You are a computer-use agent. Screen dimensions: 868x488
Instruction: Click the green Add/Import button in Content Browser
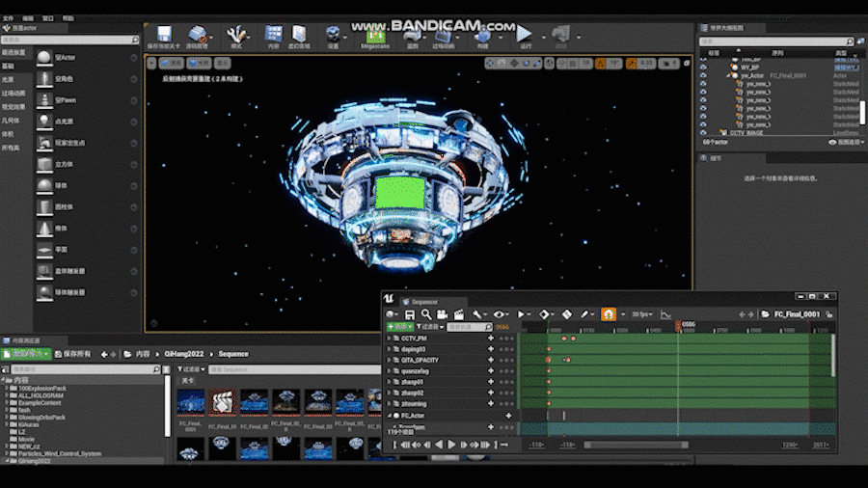click(x=26, y=354)
